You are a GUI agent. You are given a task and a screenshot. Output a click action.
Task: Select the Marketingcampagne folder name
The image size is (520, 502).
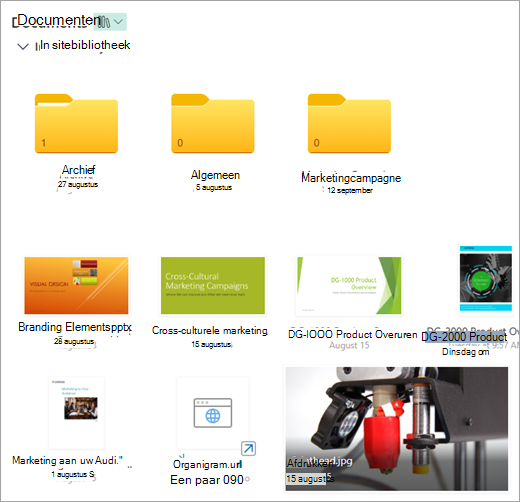[351, 178]
